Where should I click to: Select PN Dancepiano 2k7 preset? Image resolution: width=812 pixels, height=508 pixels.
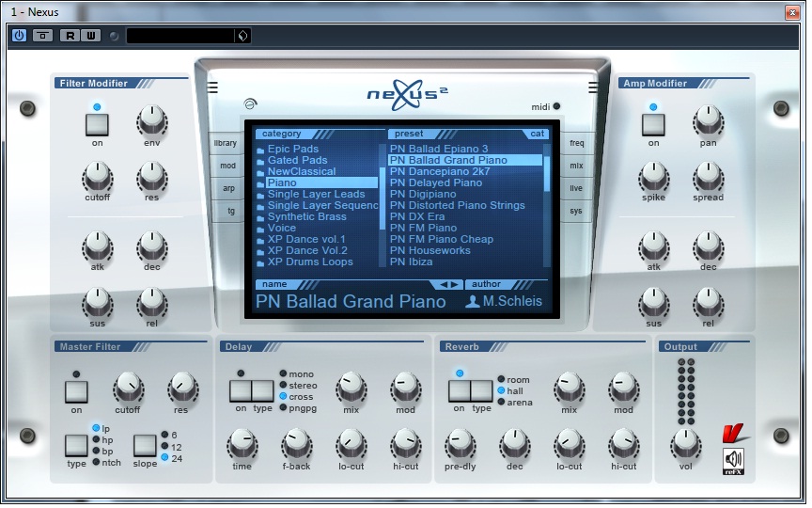pos(440,171)
